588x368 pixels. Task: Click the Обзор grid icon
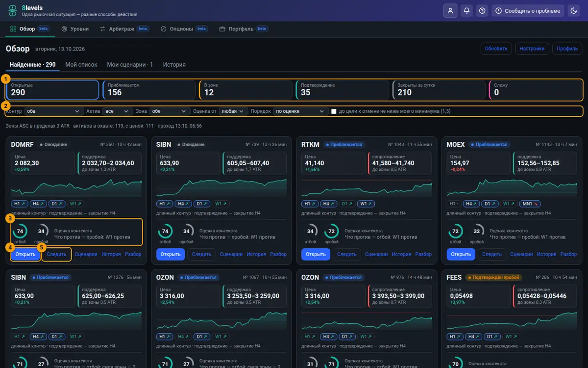click(13, 29)
